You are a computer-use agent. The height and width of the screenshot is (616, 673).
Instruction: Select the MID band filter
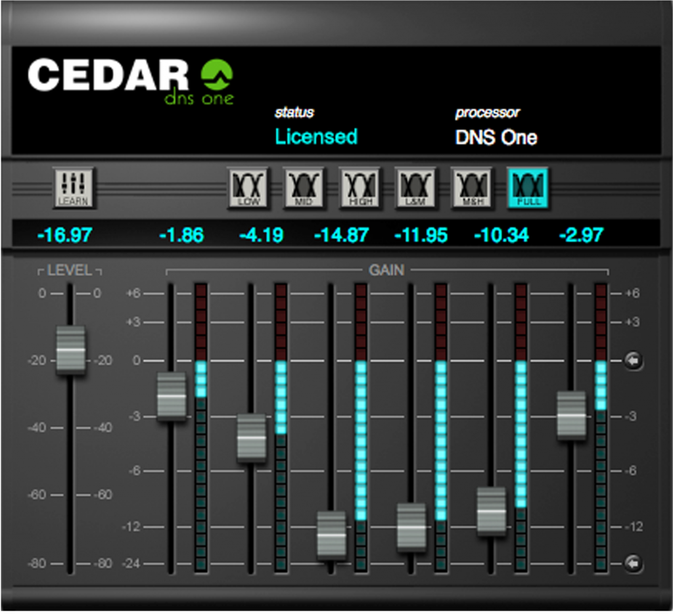point(304,187)
